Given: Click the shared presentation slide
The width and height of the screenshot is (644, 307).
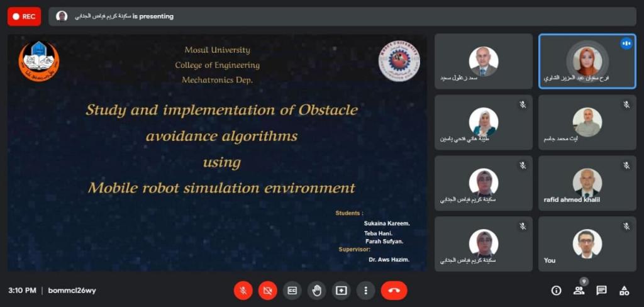Looking at the screenshot, I should click(x=217, y=153).
